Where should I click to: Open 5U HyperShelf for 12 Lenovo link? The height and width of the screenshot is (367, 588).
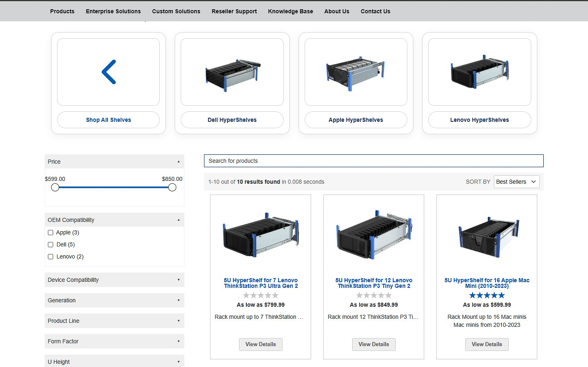click(x=374, y=283)
